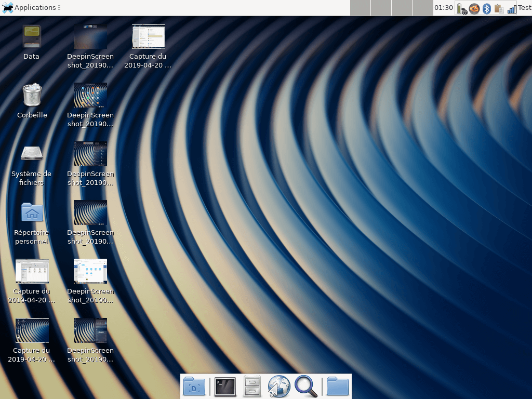Open Répertoire personnel home folder
Viewport: 532px width, 399px height.
32,212
